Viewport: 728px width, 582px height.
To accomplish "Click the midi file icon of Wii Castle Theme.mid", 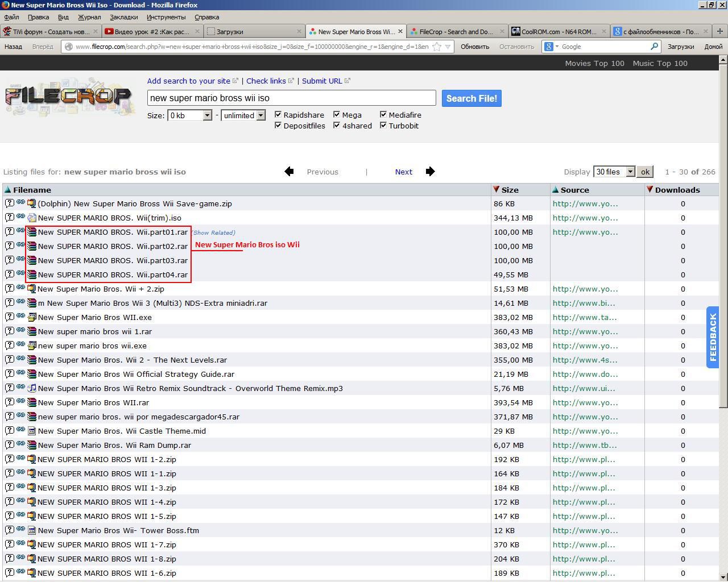I will 32,431.
